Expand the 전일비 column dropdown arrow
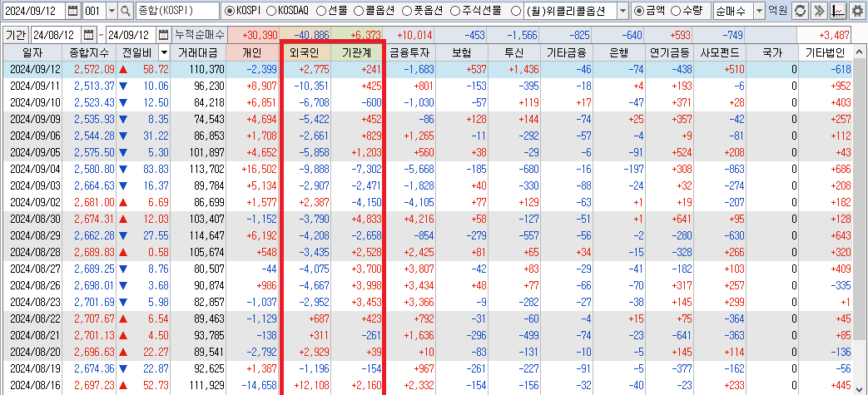The width and height of the screenshot is (868, 395). point(164,53)
